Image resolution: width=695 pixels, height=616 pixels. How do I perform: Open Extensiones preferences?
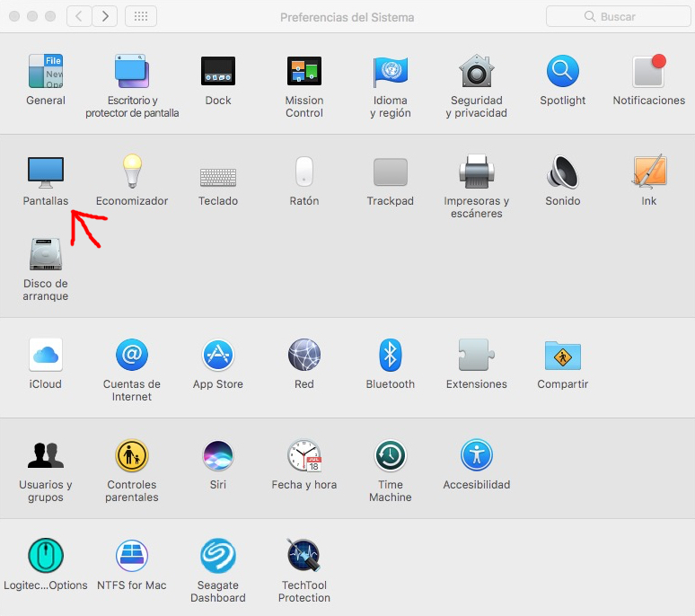[x=477, y=355]
